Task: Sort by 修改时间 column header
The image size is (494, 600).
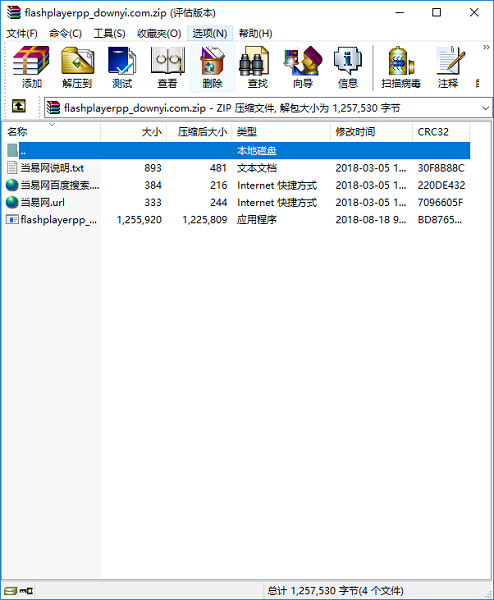Action: point(372,132)
